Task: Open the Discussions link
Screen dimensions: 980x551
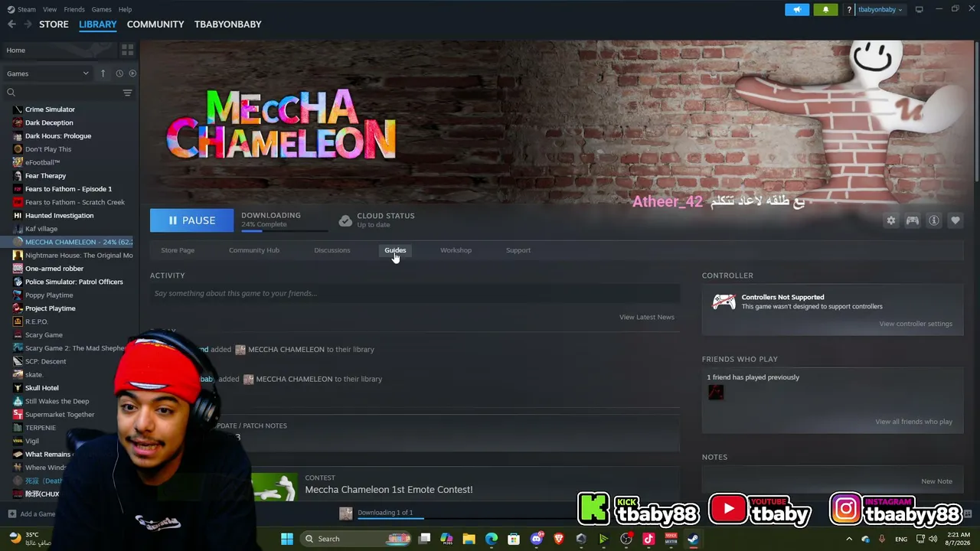Action: [332, 250]
